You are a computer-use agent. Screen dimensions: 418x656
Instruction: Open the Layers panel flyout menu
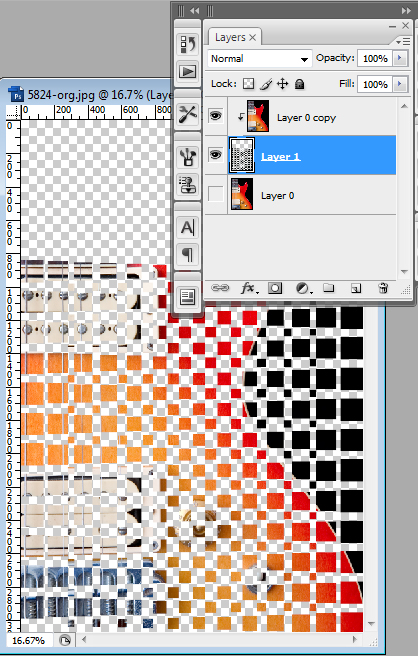point(404,41)
